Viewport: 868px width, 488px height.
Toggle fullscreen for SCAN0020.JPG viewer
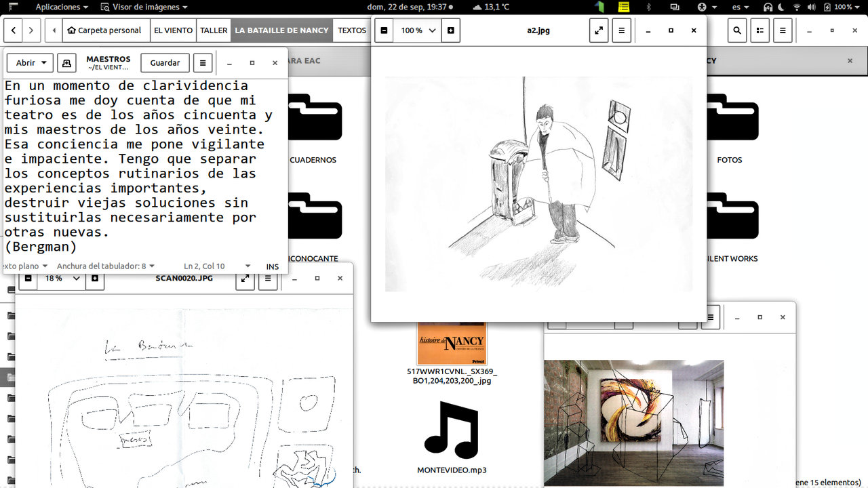click(x=245, y=279)
